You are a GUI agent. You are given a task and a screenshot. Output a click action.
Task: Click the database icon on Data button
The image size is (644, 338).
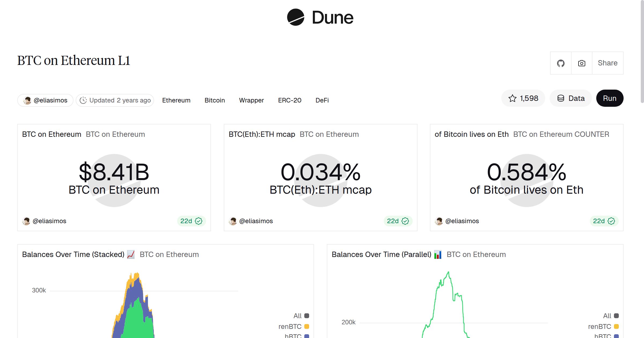(x=561, y=98)
